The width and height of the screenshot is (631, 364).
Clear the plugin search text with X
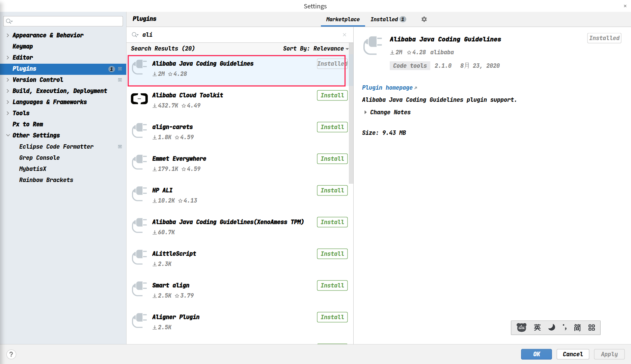(x=345, y=35)
